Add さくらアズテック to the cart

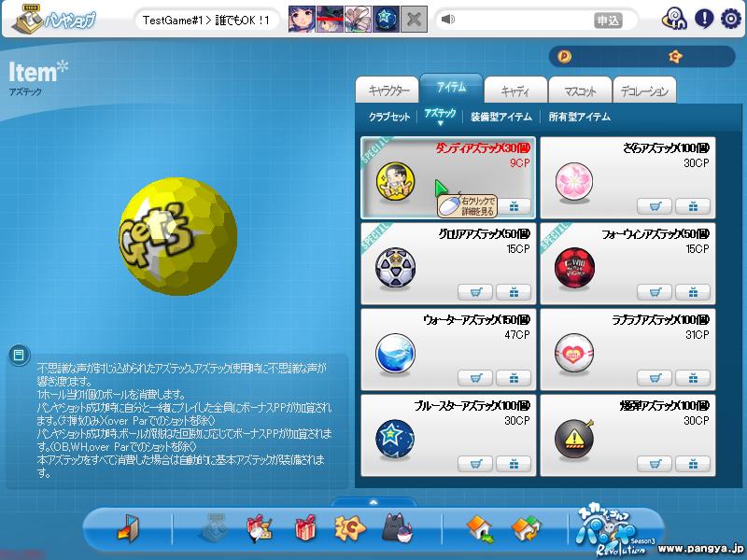pos(655,206)
